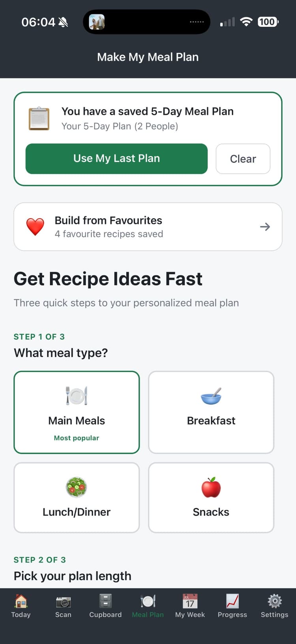Image resolution: width=296 pixels, height=644 pixels.
Task: Select the Breakfast meal type
Action: pyautogui.click(x=211, y=412)
